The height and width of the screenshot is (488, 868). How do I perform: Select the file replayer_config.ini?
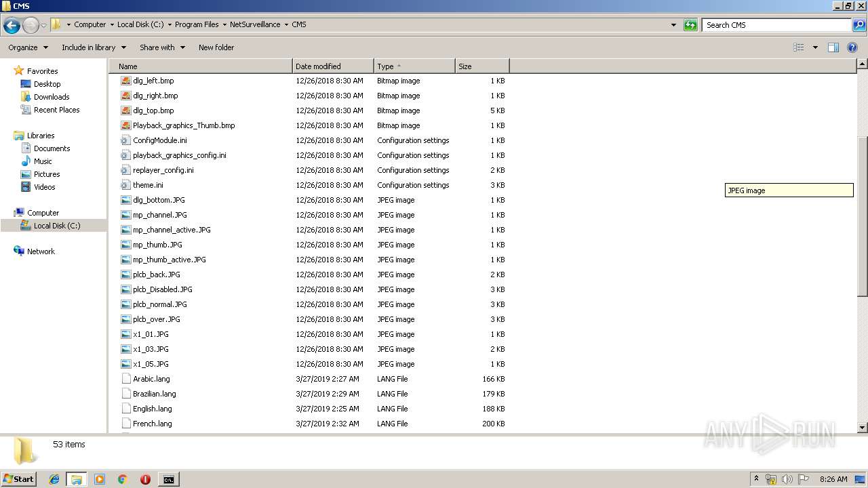(163, 170)
